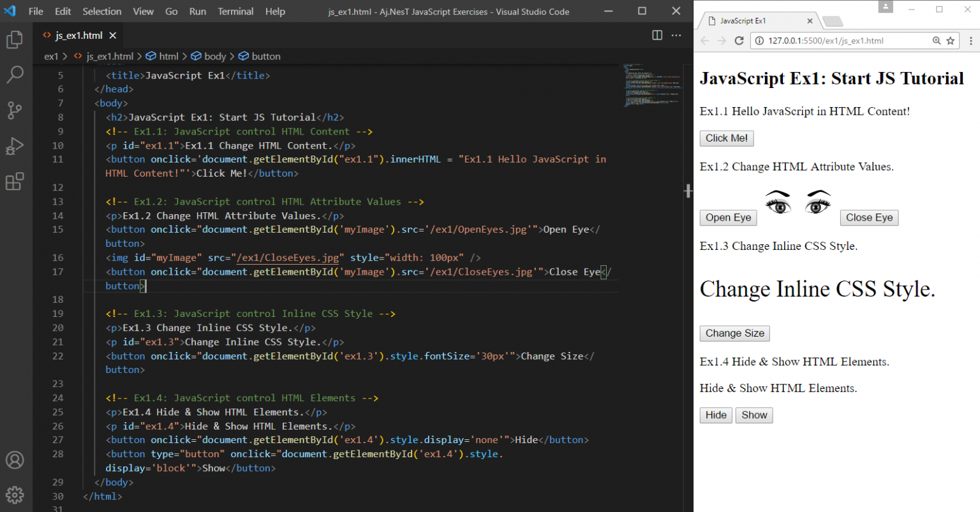Expand the body breadcrumb item
980x512 pixels.
coord(214,56)
